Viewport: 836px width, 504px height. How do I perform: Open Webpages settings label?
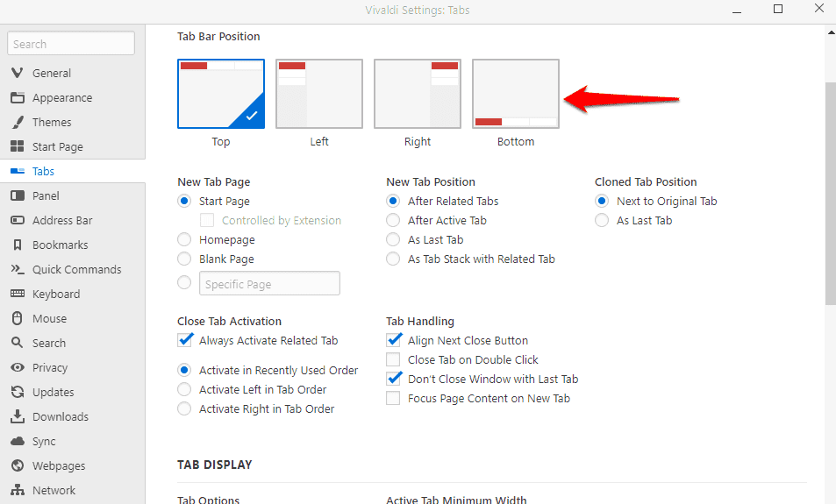pos(59,465)
